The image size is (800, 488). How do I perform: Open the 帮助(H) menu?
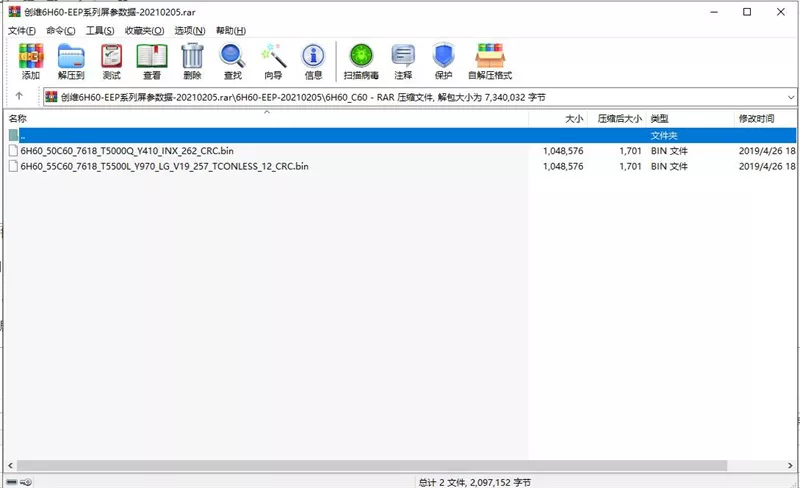click(231, 31)
